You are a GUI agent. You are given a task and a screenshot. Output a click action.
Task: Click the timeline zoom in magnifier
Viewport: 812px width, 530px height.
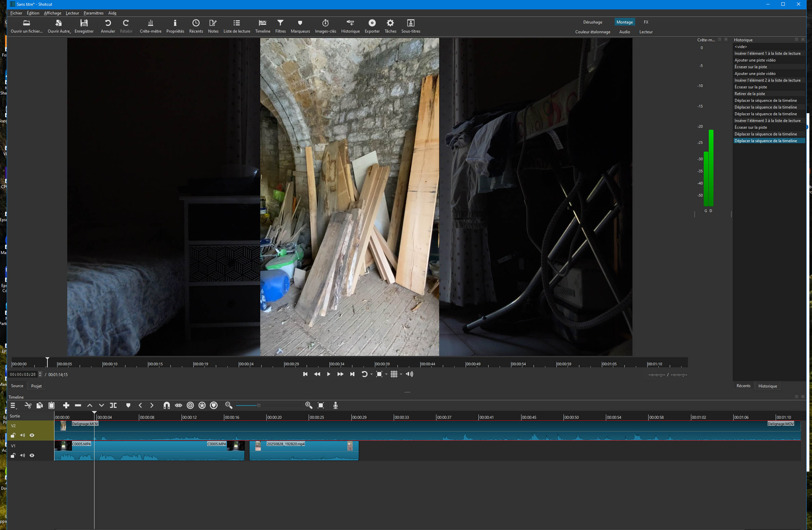tap(308, 405)
